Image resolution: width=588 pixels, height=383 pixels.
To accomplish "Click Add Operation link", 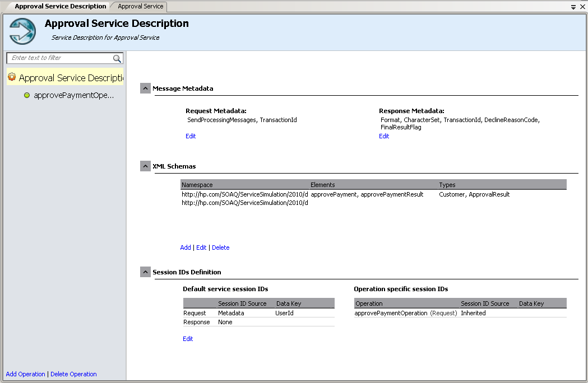I will (25, 374).
